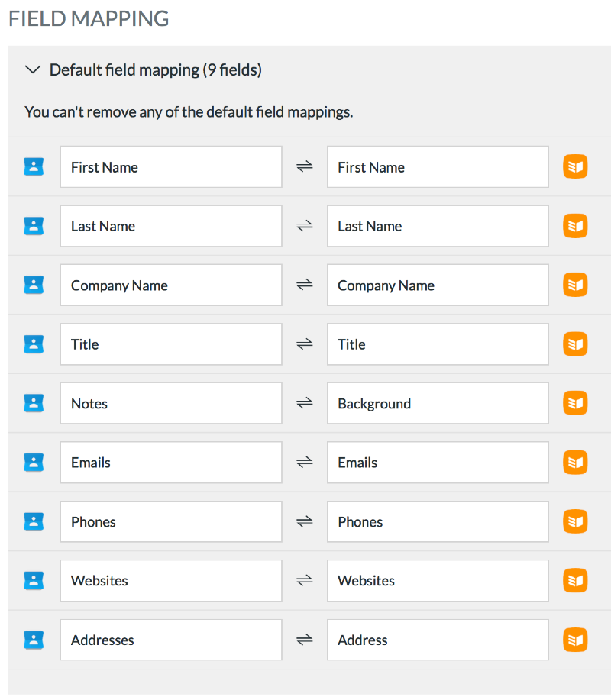
Task: Collapse the Default field mapping chevron
Action: pos(32,69)
